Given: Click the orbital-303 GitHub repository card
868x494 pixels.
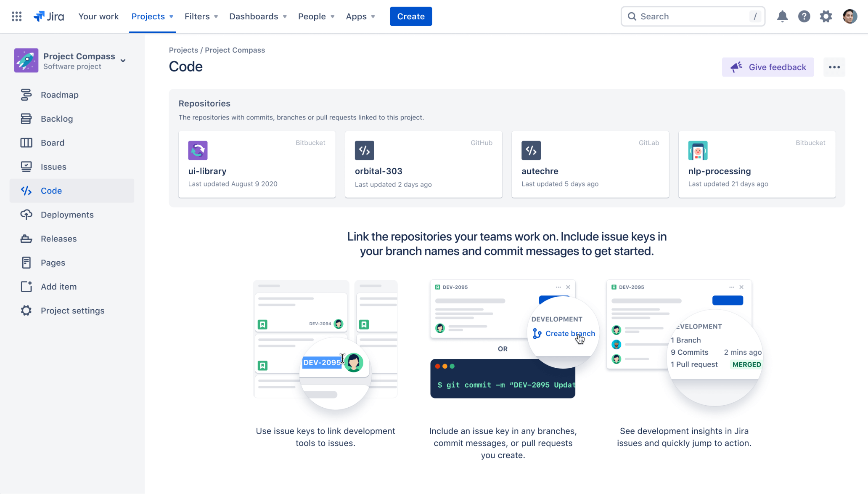Looking at the screenshot, I should (x=423, y=164).
